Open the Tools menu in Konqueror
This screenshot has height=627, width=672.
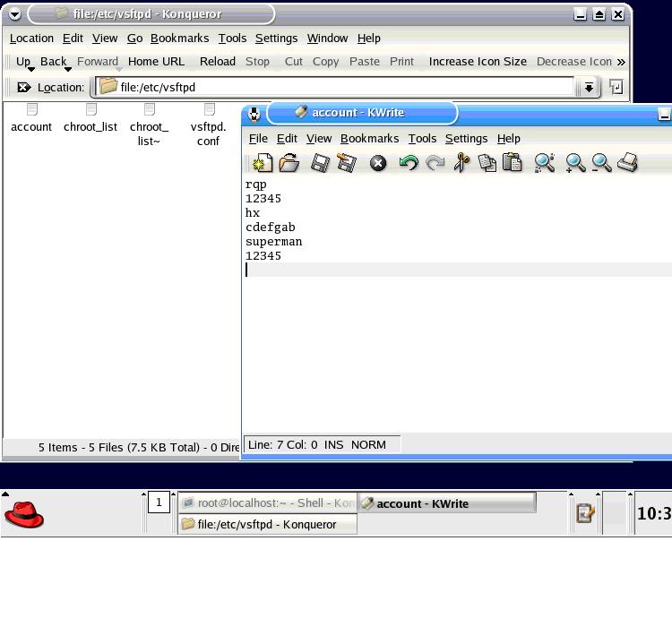(x=232, y=39)
